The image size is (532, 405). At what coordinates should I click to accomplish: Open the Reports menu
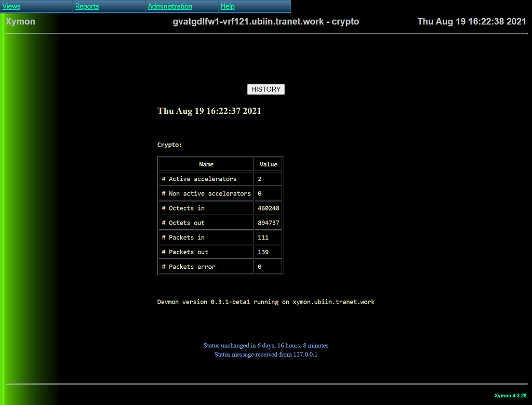point(87,6)
